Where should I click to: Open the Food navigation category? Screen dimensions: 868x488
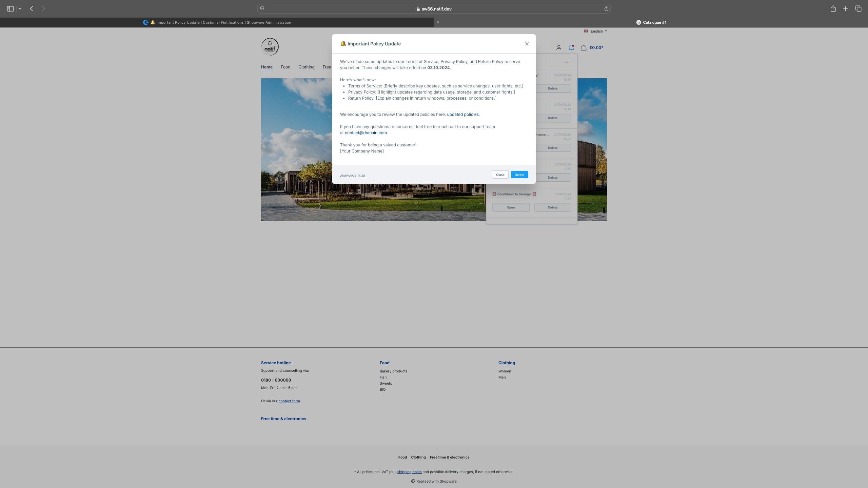285,67
